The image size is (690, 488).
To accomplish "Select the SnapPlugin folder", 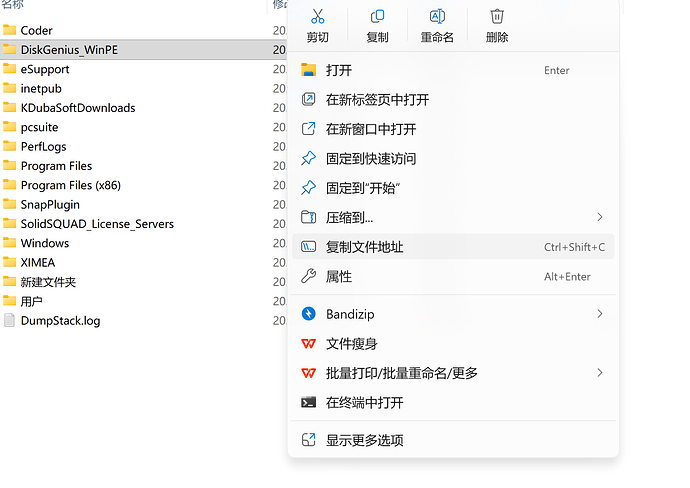I will coord(50,205).
